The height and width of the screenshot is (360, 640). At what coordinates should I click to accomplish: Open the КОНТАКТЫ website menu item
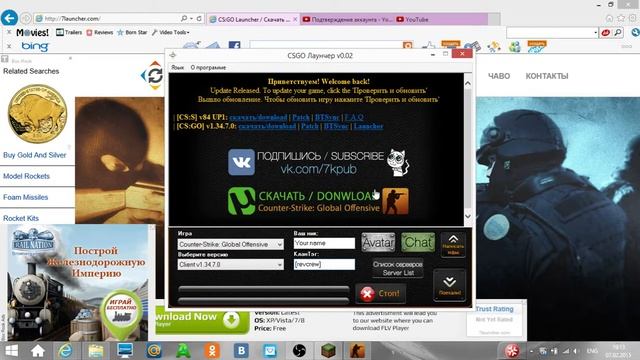click(x=547, y=76)
